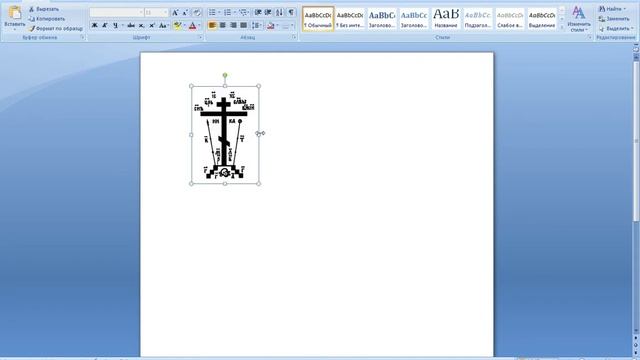Viewport: 640px width, 360px height.
Task: Toggle bold (Ж) formatting
Action: tap(94, 25)
